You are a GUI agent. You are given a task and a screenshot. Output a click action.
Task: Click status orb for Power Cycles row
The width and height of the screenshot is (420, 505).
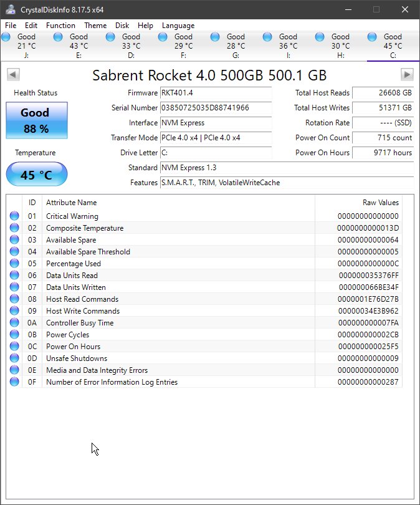[14, 334]
